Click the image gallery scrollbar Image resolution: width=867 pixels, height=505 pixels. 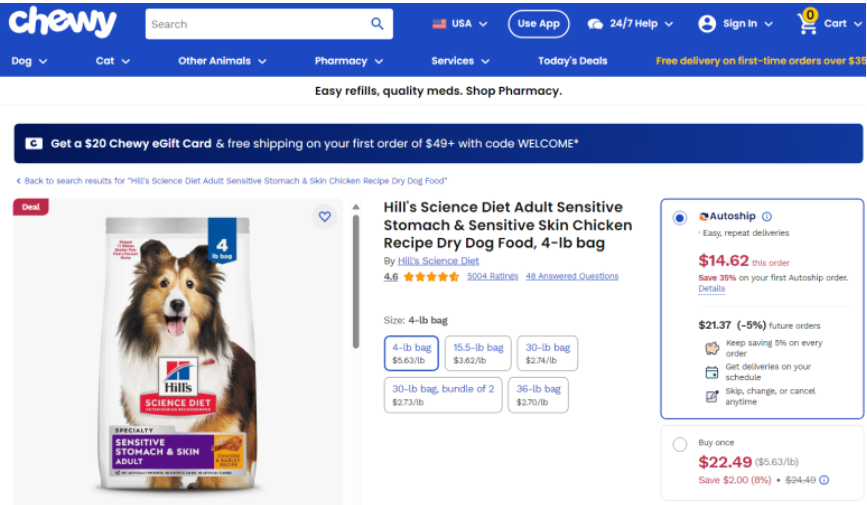click(x=355, y=280)
